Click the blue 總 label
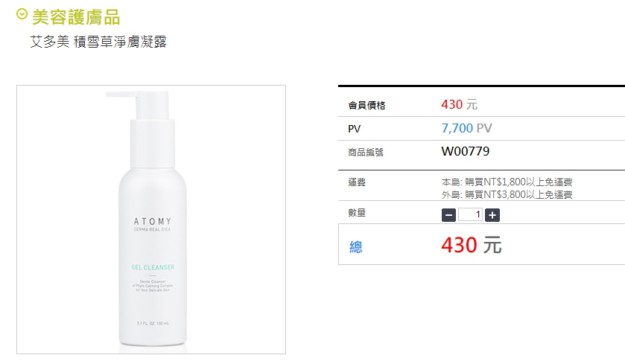The height and width of the screenshot is (364, 625). pyautogui.click(x=355, y=247)
